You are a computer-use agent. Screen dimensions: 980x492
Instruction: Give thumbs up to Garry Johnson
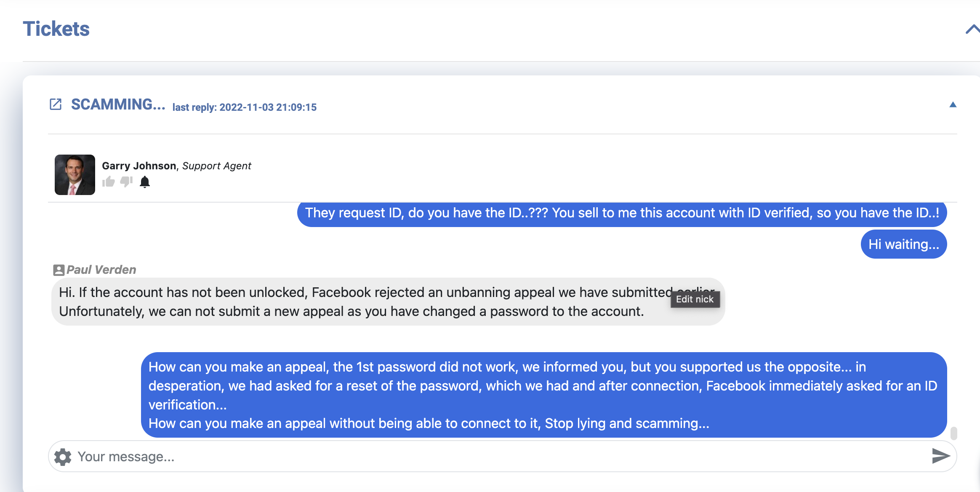[108, 182]
